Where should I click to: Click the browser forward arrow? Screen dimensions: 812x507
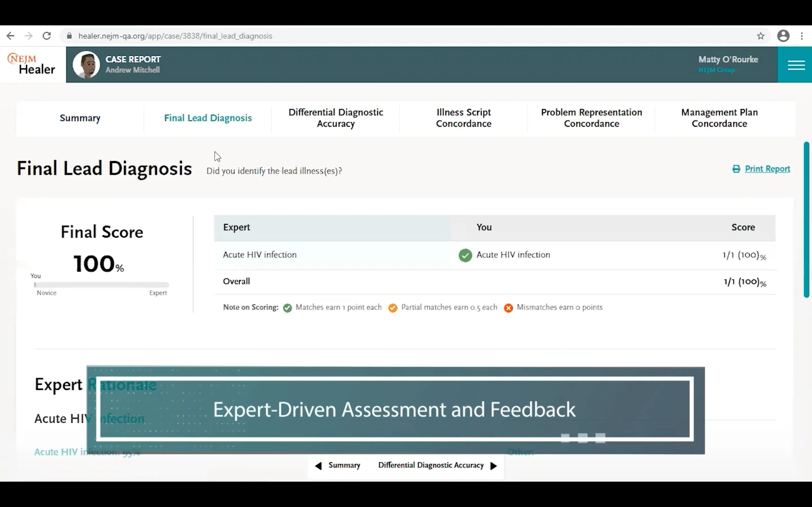pyautogui.click(x=29, y=36)
